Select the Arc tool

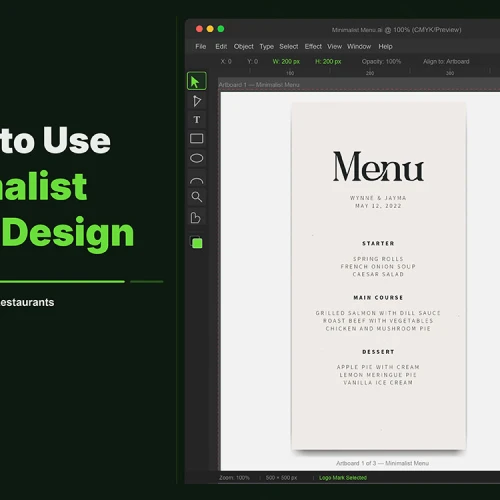tap(197, 180)
